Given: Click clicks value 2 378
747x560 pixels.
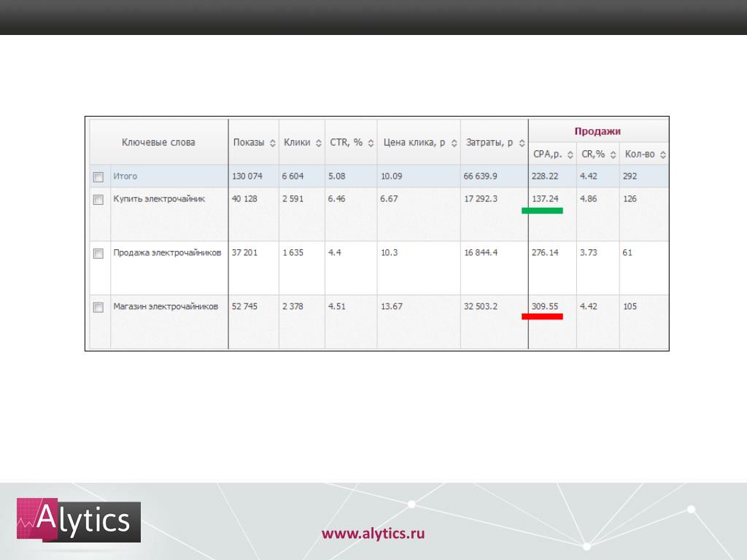Looking at the screenshot, I should click(293, 306).
